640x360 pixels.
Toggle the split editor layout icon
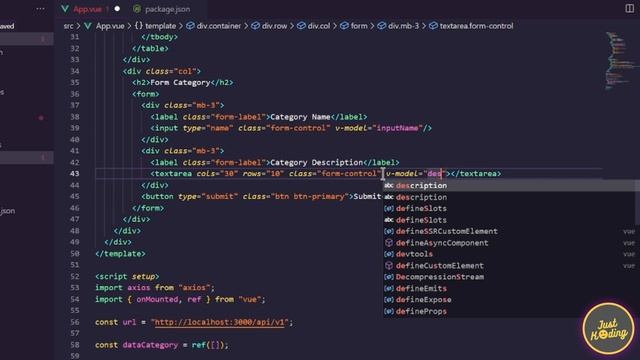click(x=629, y=8)
